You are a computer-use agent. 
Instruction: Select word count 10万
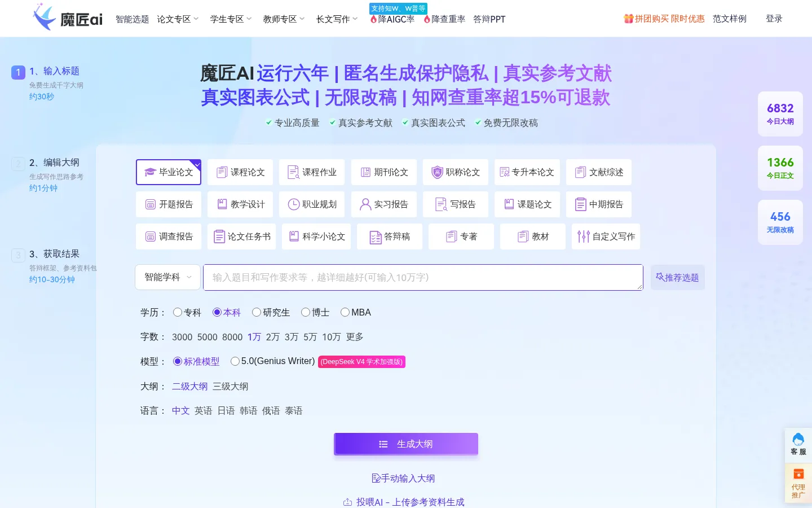tap(332, 337)
